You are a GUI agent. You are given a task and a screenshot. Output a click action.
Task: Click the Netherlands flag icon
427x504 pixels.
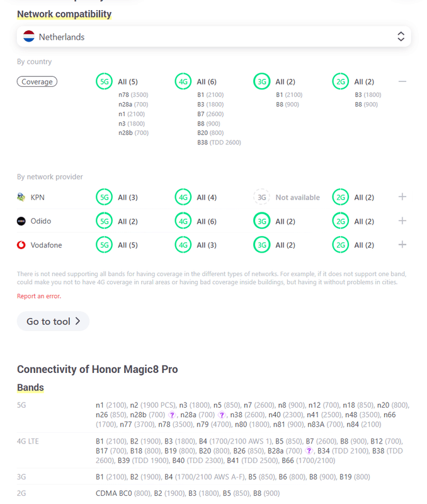(29, 37)
